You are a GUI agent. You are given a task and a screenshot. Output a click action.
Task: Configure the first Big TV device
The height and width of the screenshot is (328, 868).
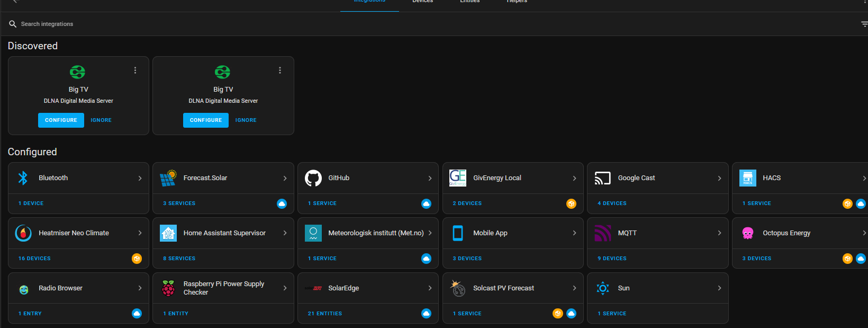61,120
